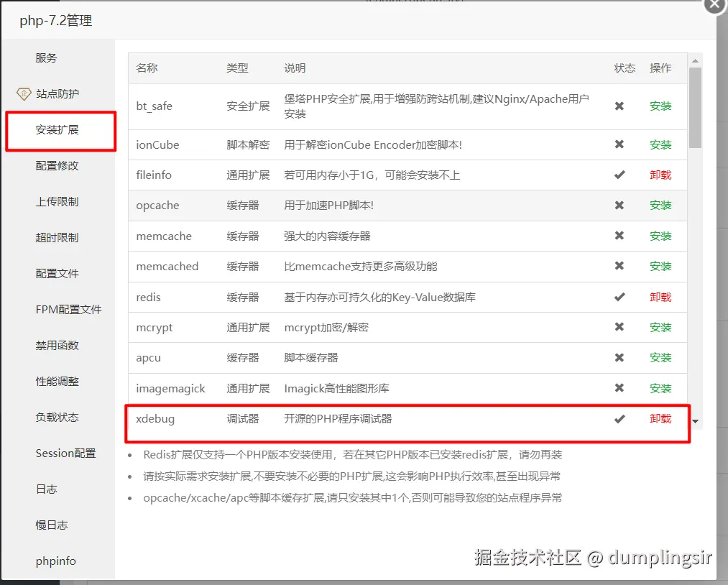Click the 类型 column header

pos(237,68)
